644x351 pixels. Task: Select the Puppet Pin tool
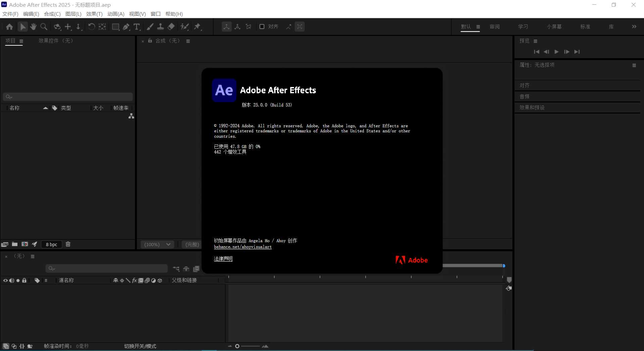(197, 27)
